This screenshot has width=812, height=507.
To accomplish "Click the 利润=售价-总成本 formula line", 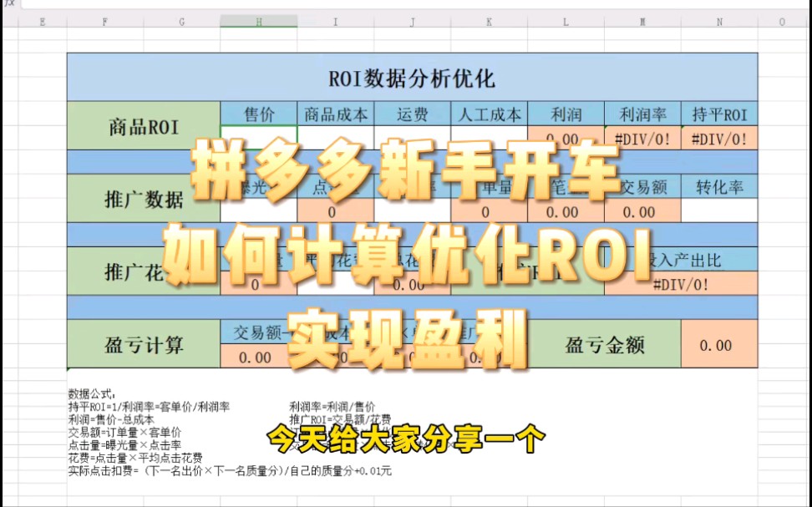I will click(111, 419).
